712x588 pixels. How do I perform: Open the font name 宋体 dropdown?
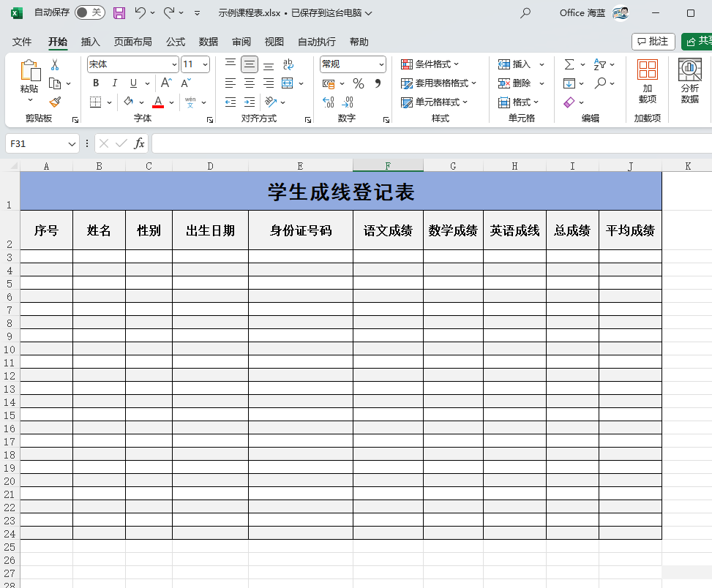tap(174, 64)
